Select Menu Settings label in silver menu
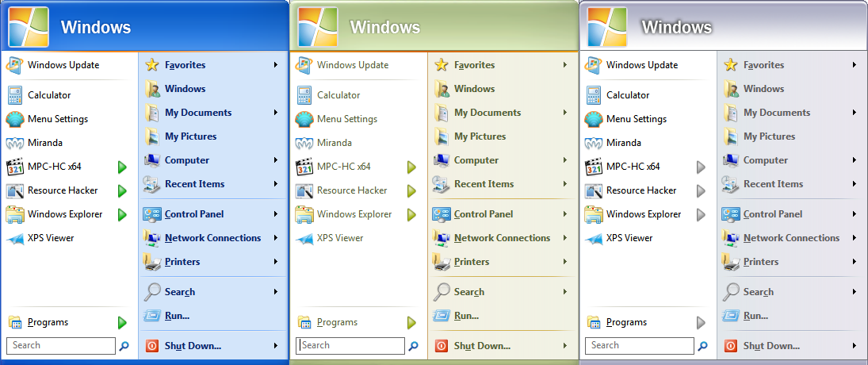 pyautogui.click(x=636, y=119)
